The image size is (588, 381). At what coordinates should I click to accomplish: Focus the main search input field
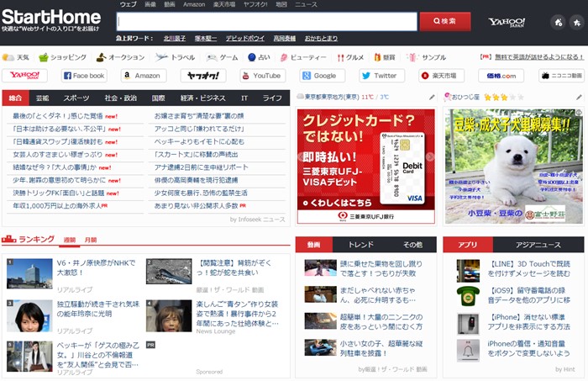(x=266, y=21)
